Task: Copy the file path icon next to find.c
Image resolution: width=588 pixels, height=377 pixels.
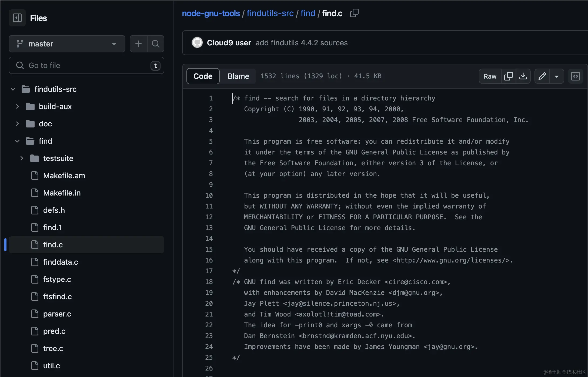Action: [354, 13]
